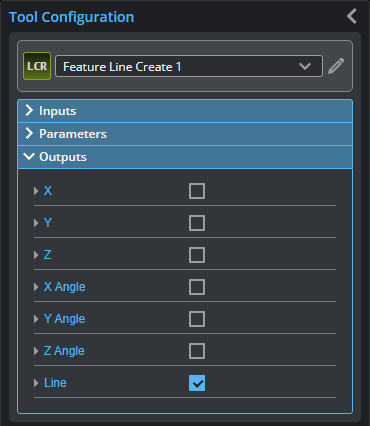Tick the Z output checkbox
This screenshot has height=426, width=370.
(197, 255)
